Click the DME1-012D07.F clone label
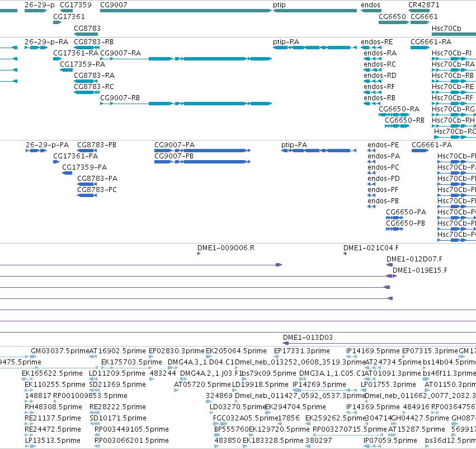The image size is (476, 449). [x=414, y=259]
